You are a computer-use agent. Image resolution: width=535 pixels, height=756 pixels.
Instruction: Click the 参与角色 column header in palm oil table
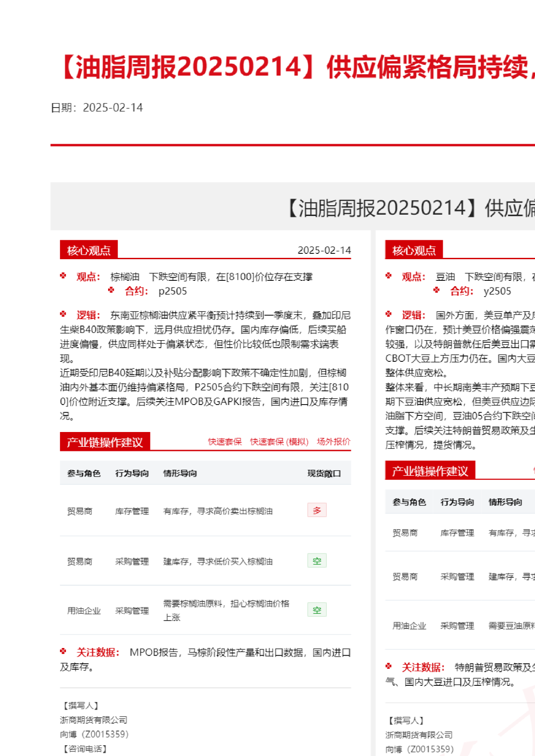pos(84,473)
